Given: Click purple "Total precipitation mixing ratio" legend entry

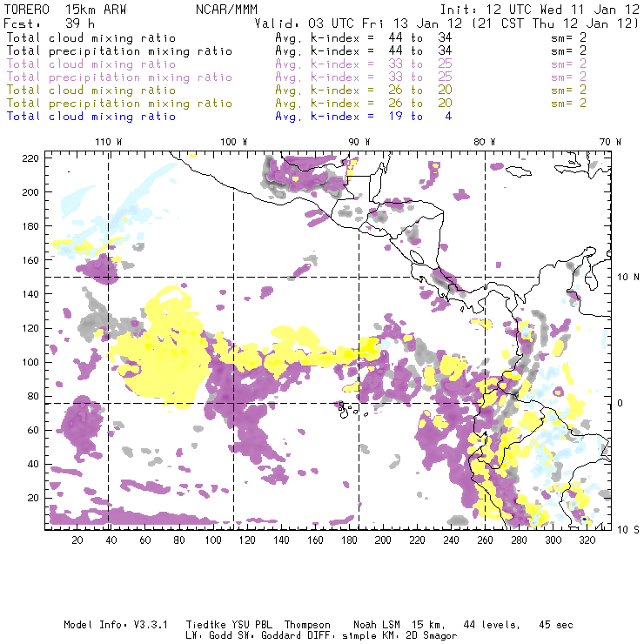Looking at the screenshot, I should (119, 77).
